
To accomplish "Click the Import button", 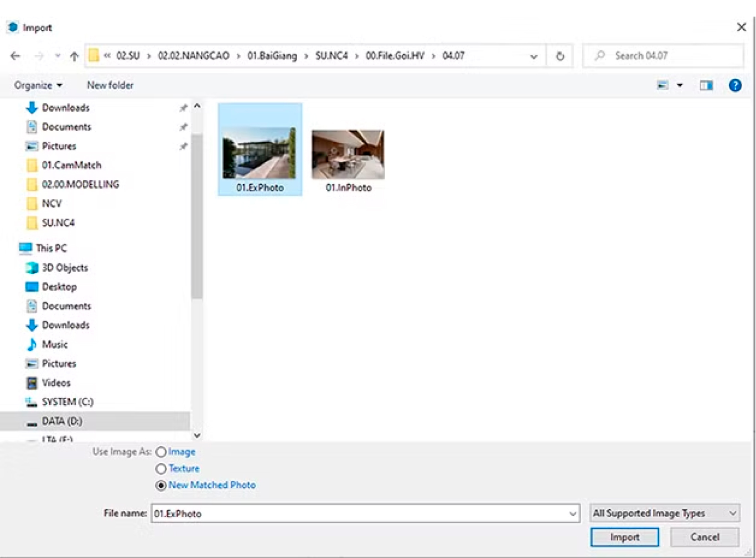I will tap(625, 537).
